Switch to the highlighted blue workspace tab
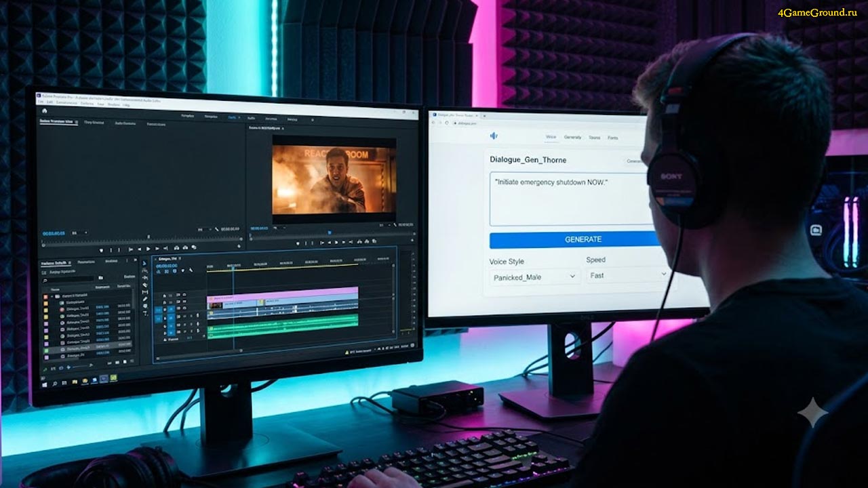Image resolution: width=868 pixels, height=488 pixels. pyautogui.click(x=232, y=117)
